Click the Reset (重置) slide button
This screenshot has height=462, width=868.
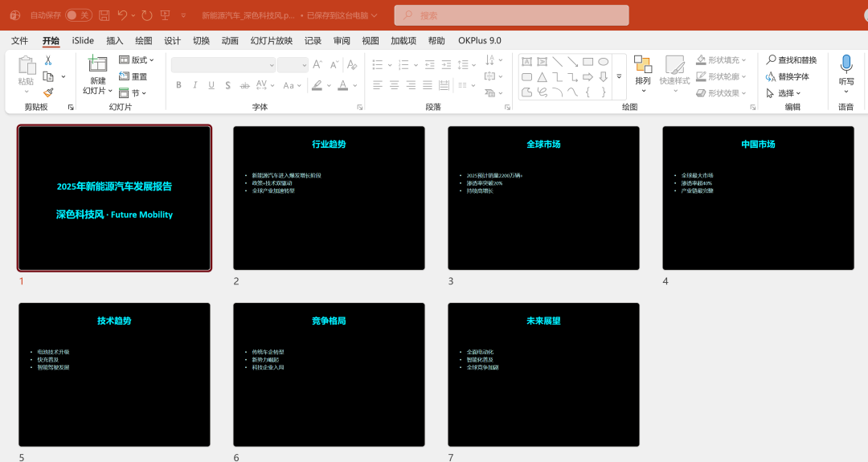click(133, 76)
